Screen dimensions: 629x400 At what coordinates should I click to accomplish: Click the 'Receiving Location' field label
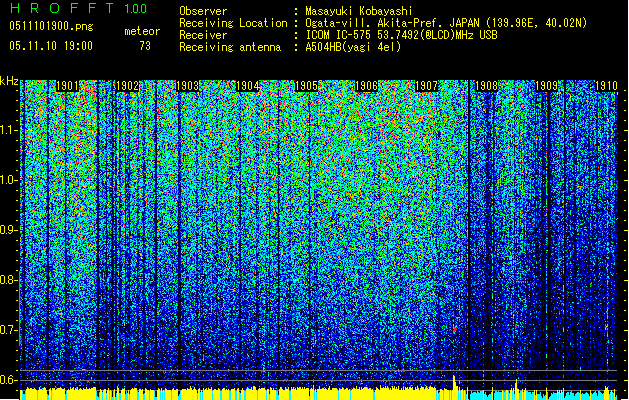tap(233, 23)
